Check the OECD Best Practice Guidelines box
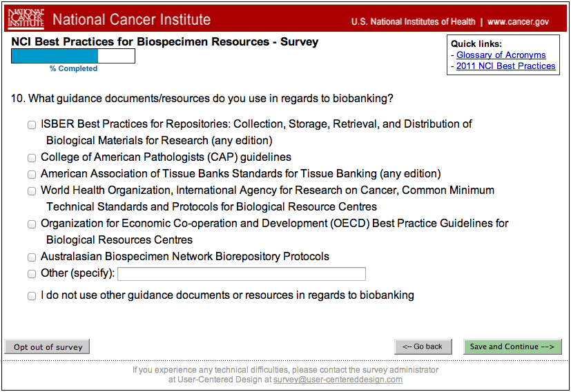 coord(32,224)
